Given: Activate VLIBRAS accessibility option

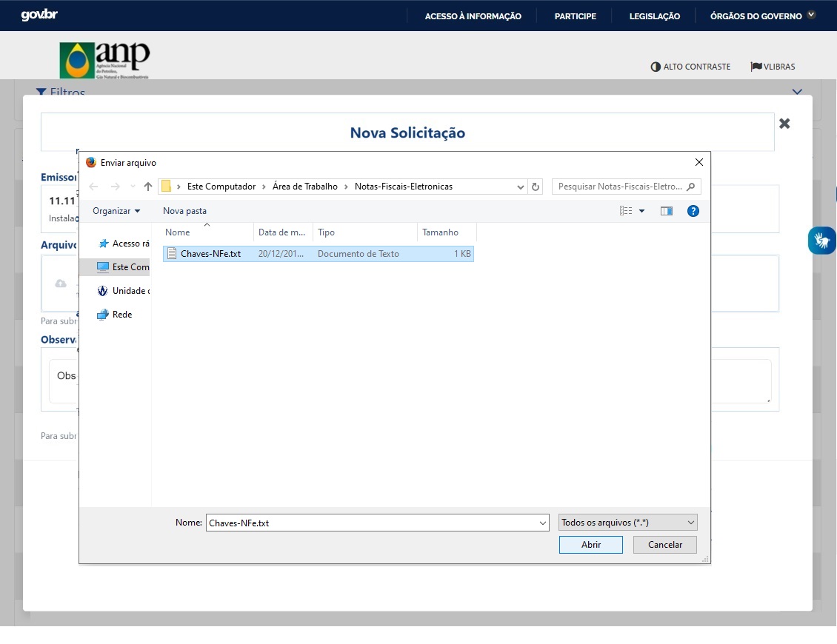Looking at the screenshot, I should click(773, 67).
